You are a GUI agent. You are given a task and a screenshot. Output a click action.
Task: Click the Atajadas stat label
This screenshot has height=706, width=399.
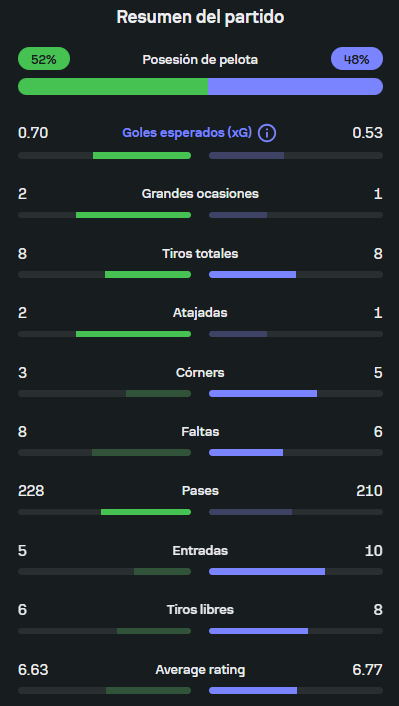point(200,312)
